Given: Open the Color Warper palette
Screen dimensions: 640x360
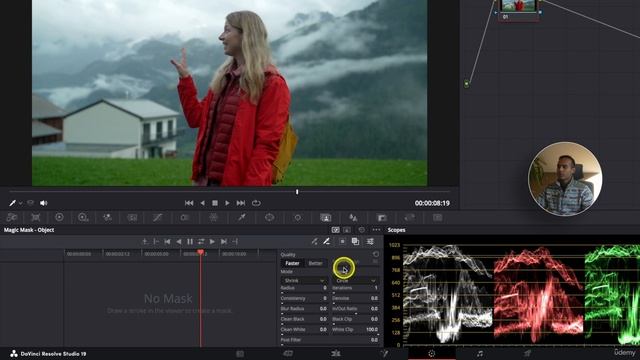Looking at the screenshot, I should tap(213, 218).
